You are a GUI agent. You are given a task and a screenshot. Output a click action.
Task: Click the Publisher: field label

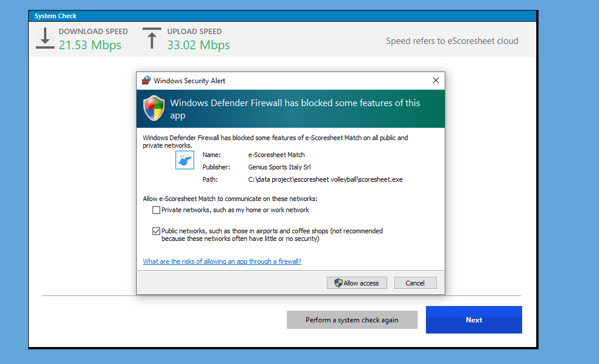(216, 167)
